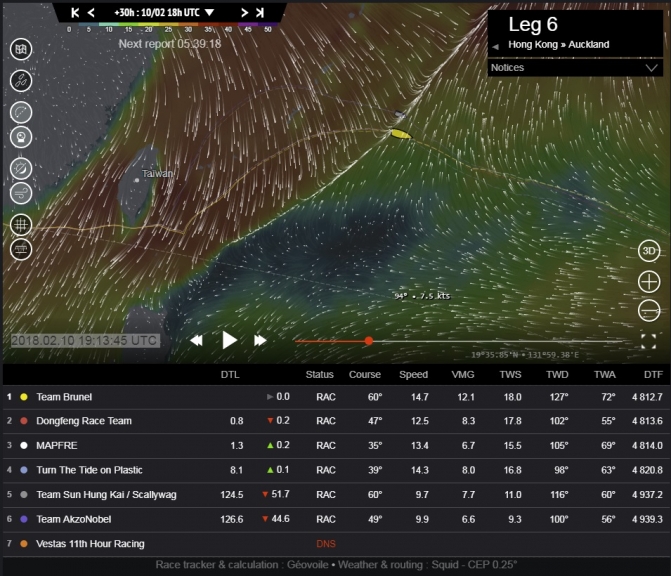671x576 pixels.
Task: Select the grey boat above the leader
Action: pyautogui.click(x=400, y=114)
